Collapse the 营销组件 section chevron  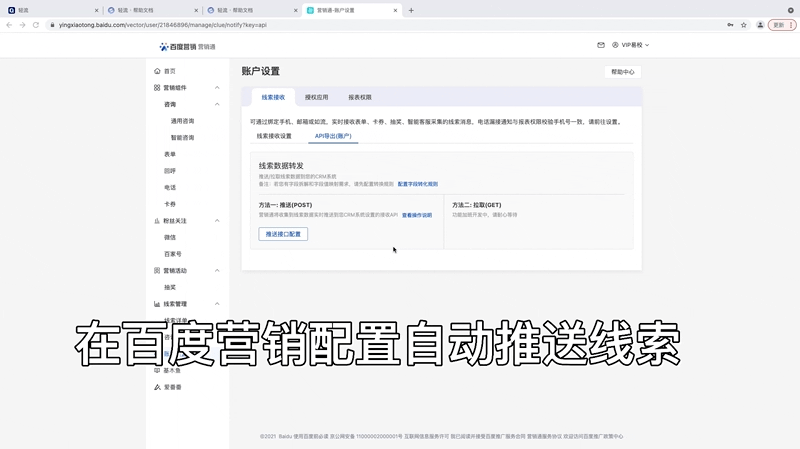[x=217, y=88]
